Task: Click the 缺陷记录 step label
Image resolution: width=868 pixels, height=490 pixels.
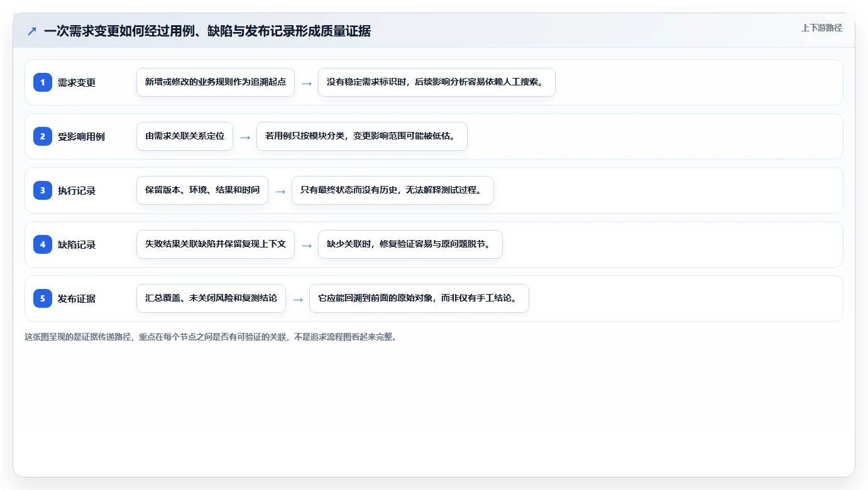Action: [x=77, y=244]
